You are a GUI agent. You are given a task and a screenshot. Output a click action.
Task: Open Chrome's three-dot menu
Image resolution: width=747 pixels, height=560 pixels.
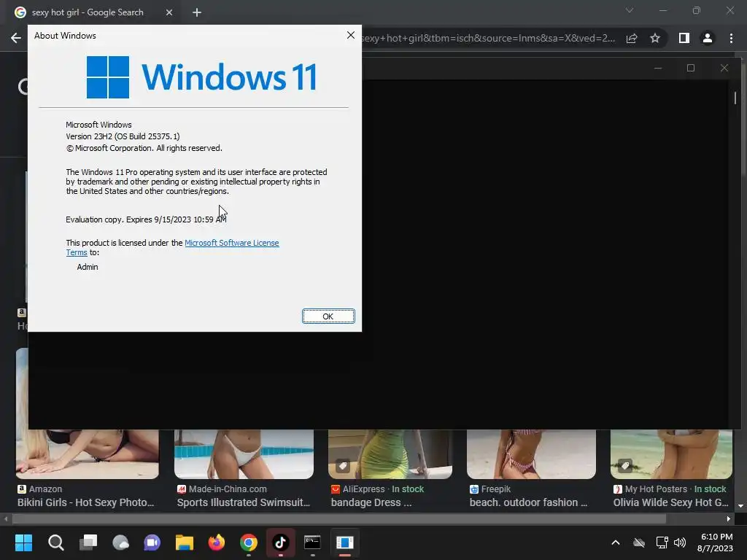[731, 38]
